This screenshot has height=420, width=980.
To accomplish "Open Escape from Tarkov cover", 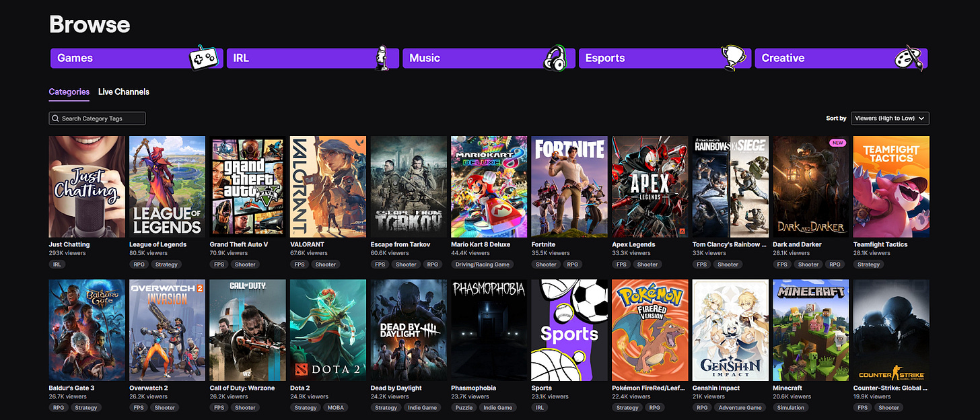I will click(409, 186).
